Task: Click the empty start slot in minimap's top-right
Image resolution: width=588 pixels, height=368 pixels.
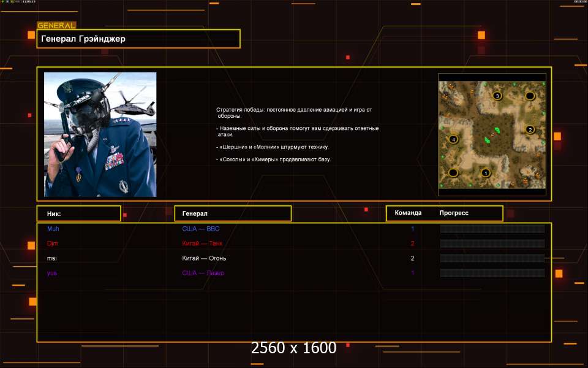Action: point(530,96)
